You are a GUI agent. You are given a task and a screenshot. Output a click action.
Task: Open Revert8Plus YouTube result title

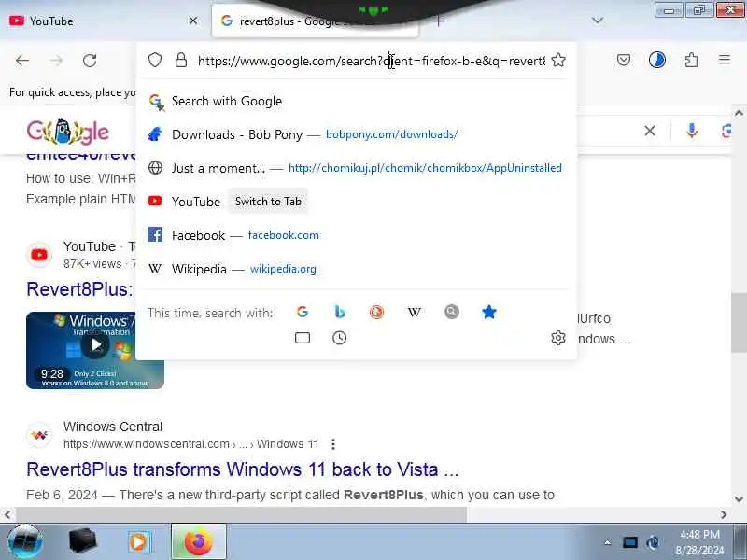(79, 289)
